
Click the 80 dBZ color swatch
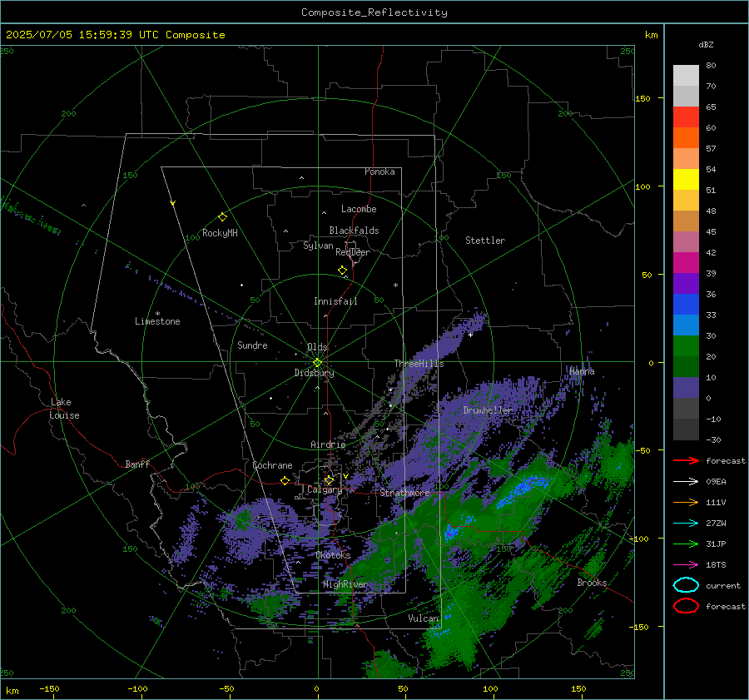click(x=686, y=76)
